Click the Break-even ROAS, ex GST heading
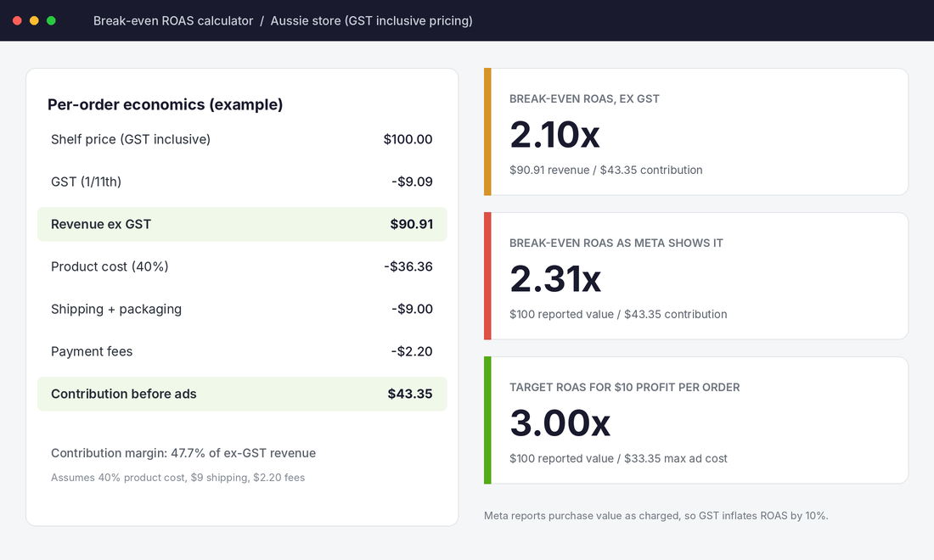This screenshot has height=560, width=934. [x=584, y=98]
